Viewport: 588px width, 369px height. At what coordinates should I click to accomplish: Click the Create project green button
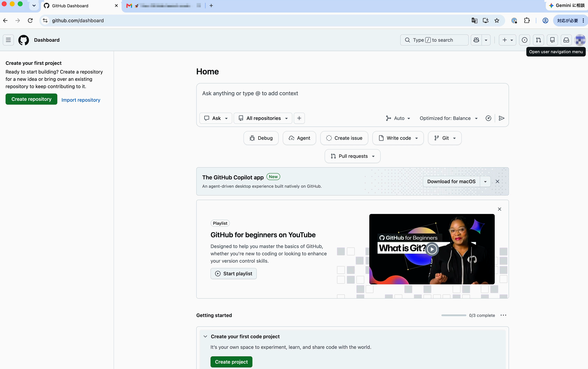pyautogui.click(x=231, y=362)
